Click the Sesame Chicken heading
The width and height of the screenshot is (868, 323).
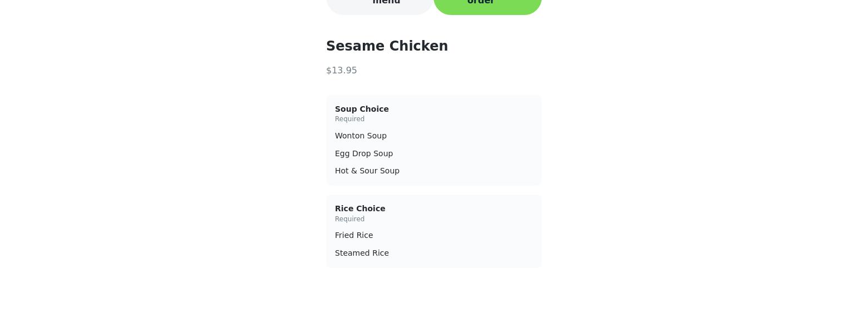(x=387, y=46)
